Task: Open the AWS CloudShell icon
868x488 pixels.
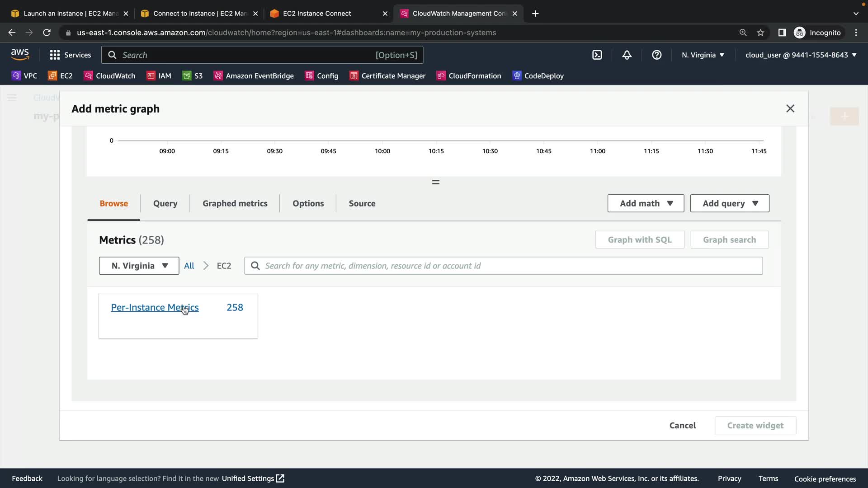Action: pyautogui.click(x=597, y=55)
